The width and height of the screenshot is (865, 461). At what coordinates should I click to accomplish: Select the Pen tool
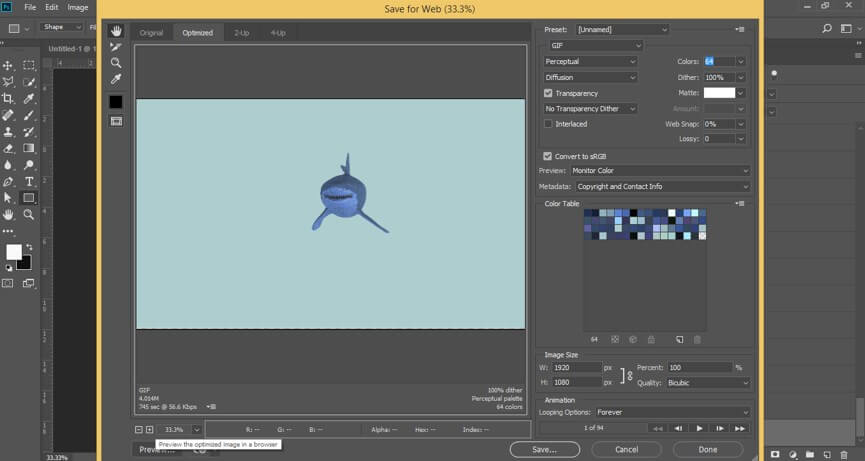(8, 181)
